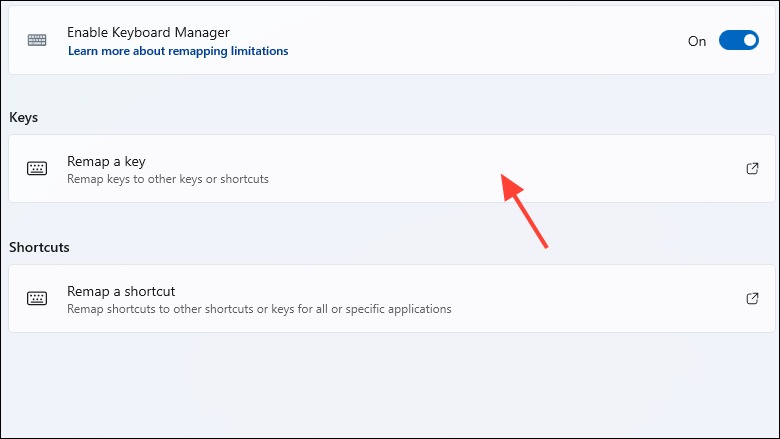
Task: Open the external-window icon for Remap a shortcut
Action: pos(752,298)
